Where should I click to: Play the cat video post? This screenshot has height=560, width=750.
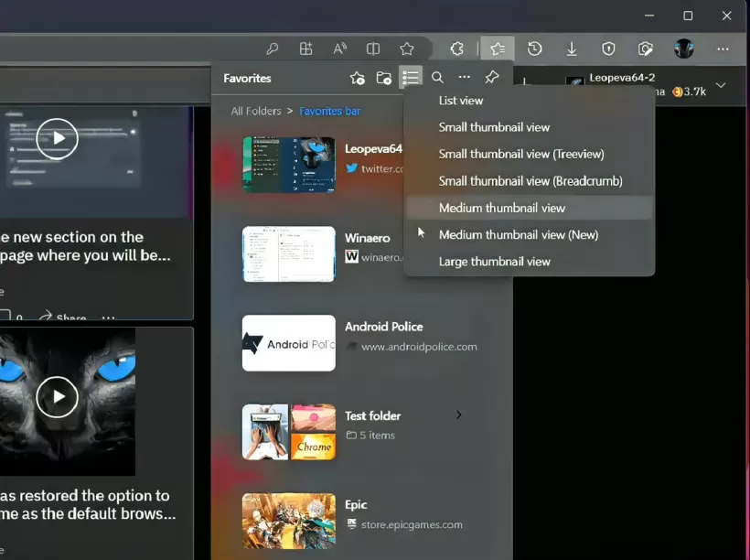[57, 397]
